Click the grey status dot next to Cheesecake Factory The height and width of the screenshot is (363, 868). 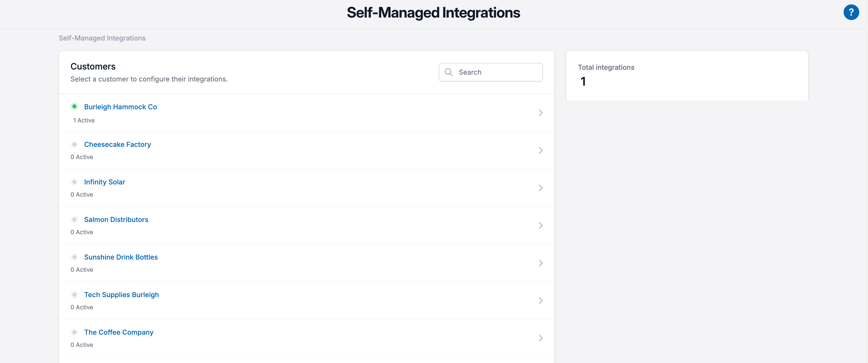click(74, 144)
